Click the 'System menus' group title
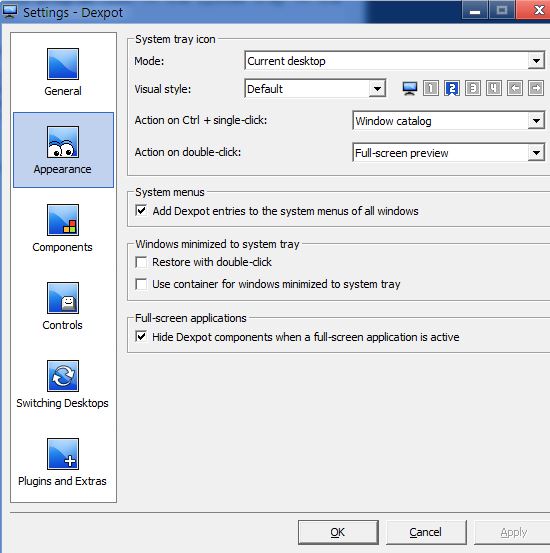 pos(170,192)
